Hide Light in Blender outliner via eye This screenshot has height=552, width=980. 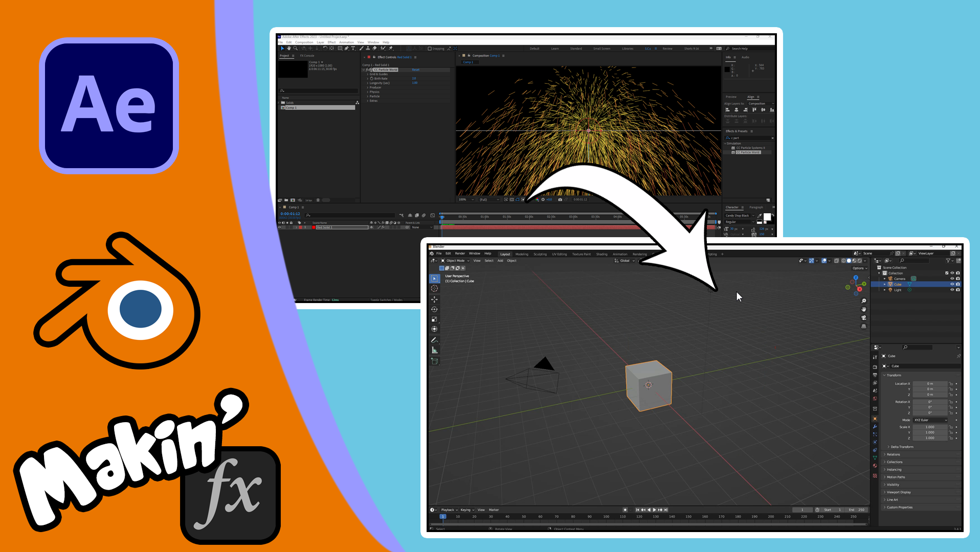click(952, 290)
